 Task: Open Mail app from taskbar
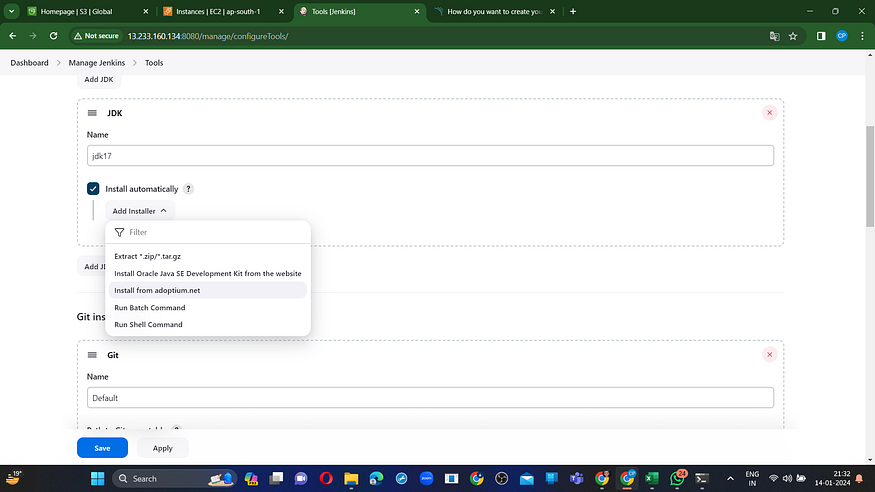[x=527, y=479]
